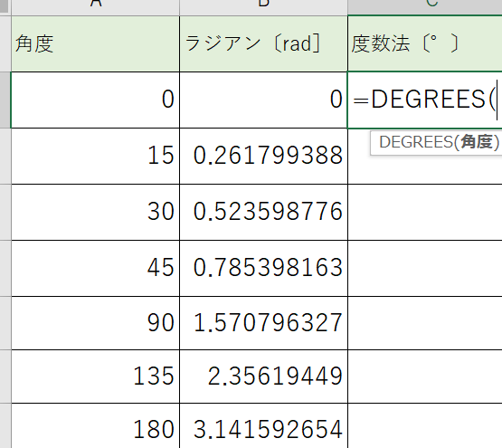
Task: Select angle cell with value 30
Action: (95, 212)
